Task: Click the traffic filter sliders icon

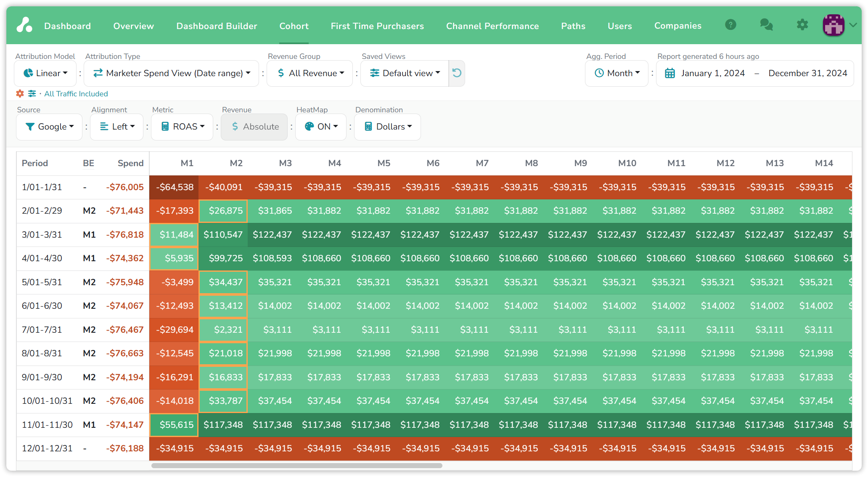Action: 32,93
